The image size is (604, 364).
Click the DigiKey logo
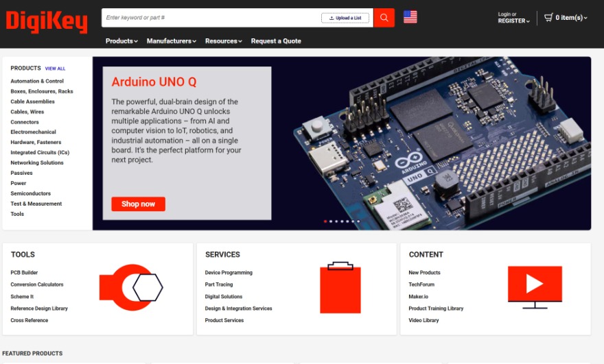point(47,22)
